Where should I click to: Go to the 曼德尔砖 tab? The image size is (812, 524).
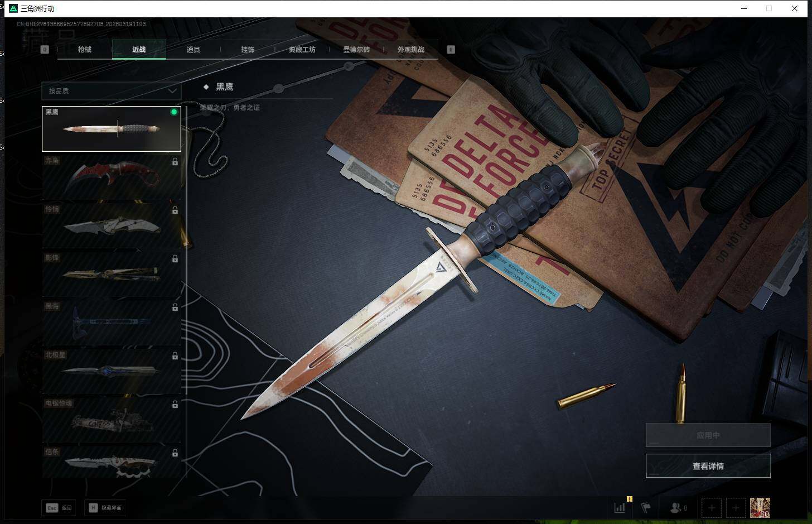356,50
